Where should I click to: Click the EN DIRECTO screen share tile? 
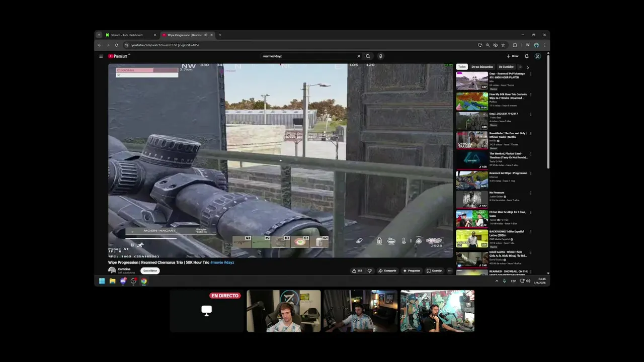(x=206, y=311)
